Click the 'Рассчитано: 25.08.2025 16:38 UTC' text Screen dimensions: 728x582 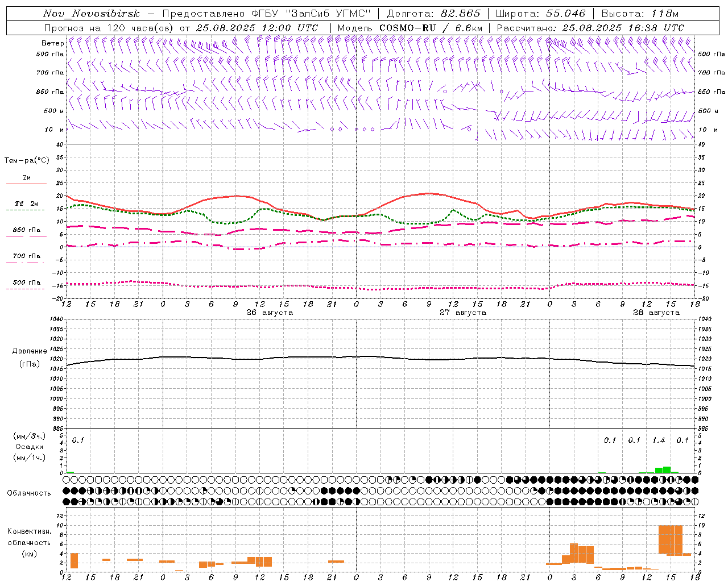(590, 28)
